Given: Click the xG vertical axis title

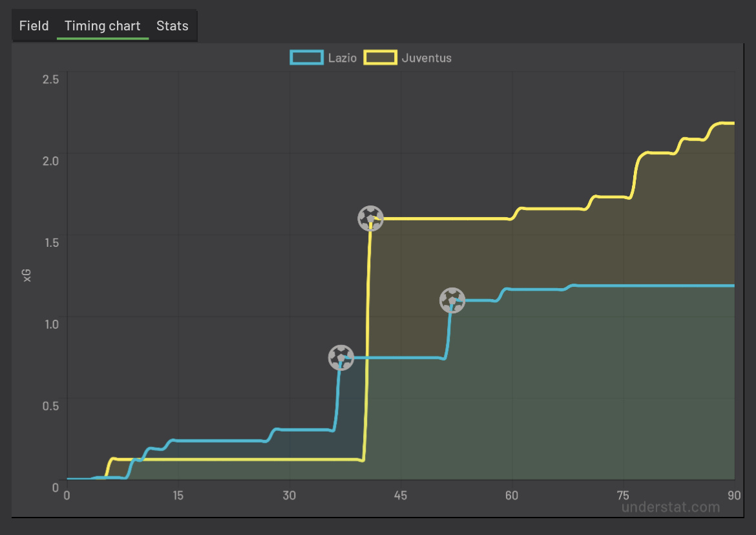Looking at the screenshot, I should coord(27,276).
